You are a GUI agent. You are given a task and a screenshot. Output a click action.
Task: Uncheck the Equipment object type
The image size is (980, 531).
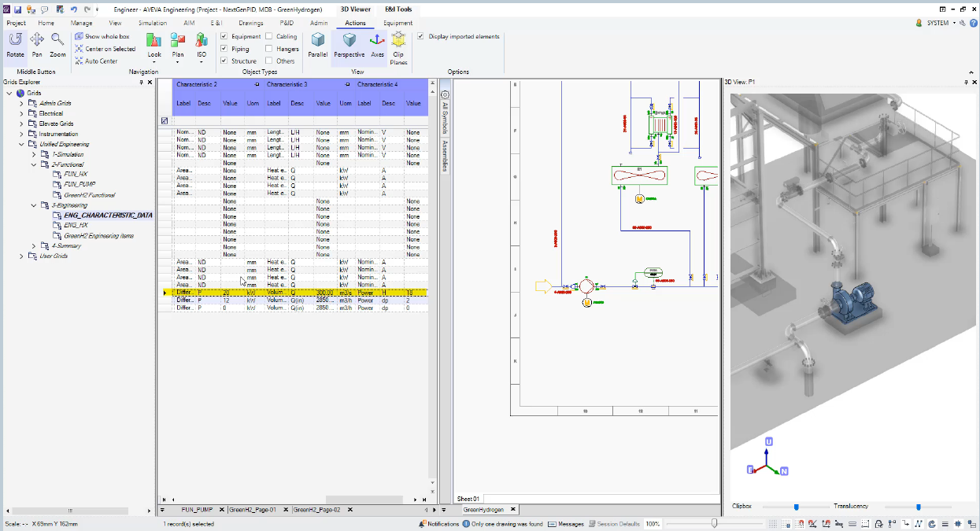(x=224, y=36)
